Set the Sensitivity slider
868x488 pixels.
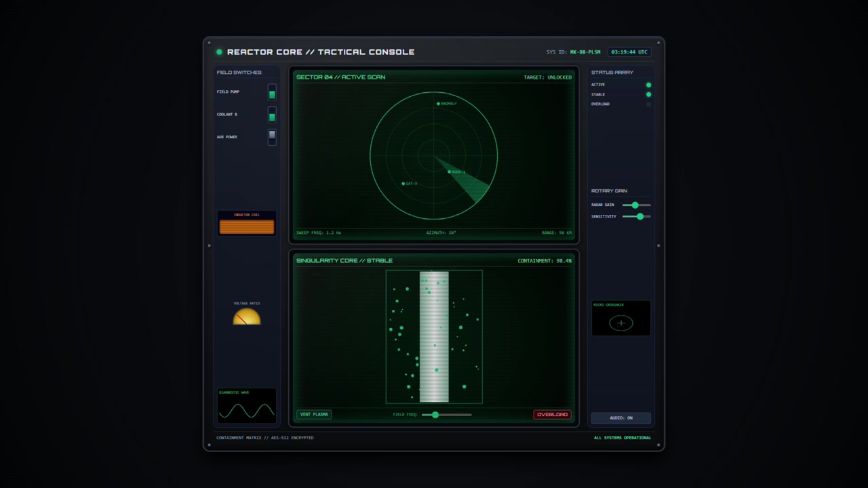[x=636, y=216]
